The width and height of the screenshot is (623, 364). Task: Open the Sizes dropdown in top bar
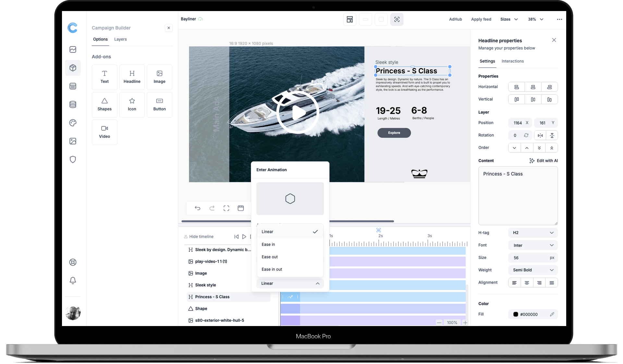click(509, 19)
